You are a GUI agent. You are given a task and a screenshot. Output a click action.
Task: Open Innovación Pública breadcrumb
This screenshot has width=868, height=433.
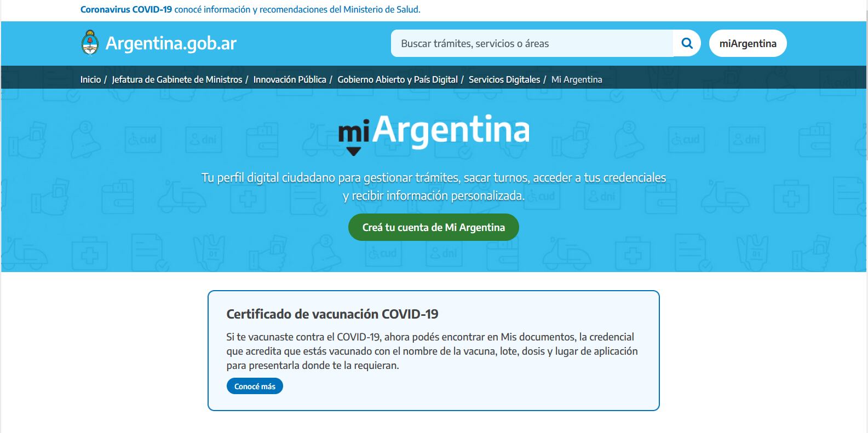pyautogui.click(x=290, y=79)
